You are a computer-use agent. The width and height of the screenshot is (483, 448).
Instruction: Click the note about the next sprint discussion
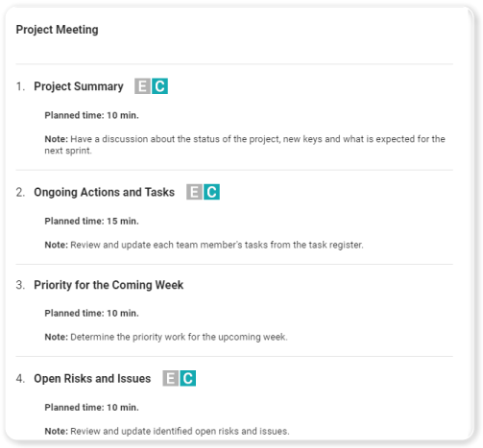pos(245,145)
